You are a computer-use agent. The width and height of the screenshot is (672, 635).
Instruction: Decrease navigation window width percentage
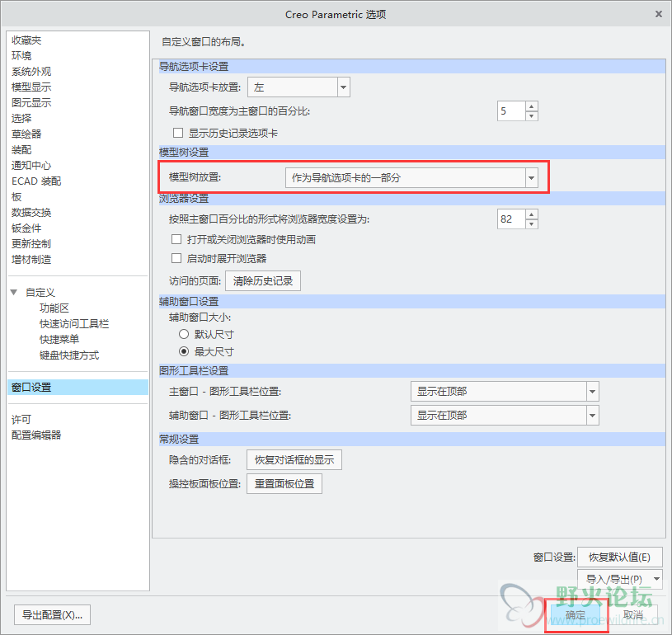click(532, 116)
